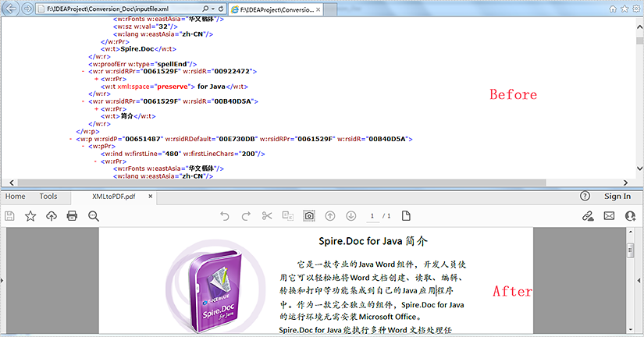
Task: Click the '/ 1' total pages text
Action: click(386, 216)
